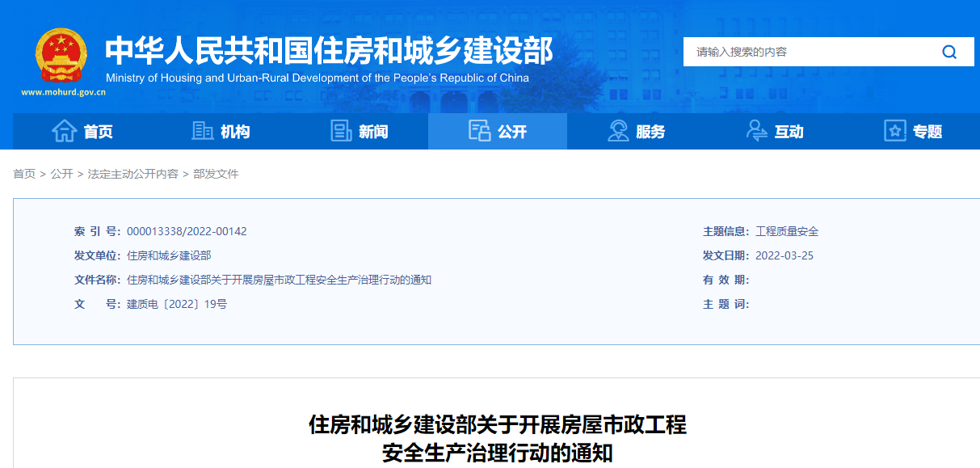Click the interaction icon beside 互动
Viewport: 980px width, 468px height.
[757, 131]
